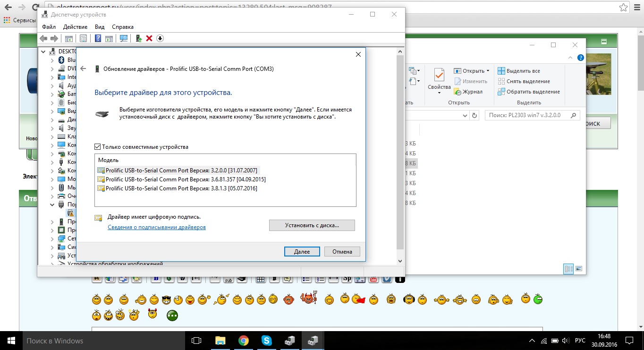The width and height of the screenshot is (644, 350).
Task: Click the smiley wearing headphones
Action: click(409, 299)
